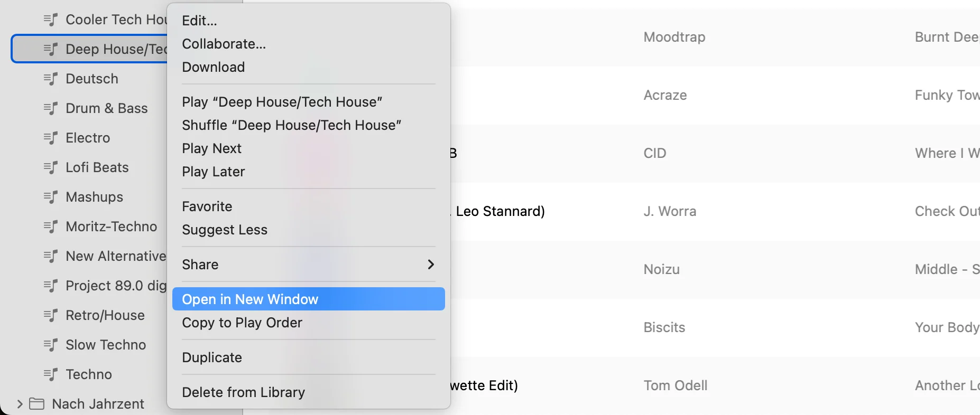Viewport: 980px width, 415px height.
Task: Click the Mashups playlist icon
Action: click(x=50, y=197)
